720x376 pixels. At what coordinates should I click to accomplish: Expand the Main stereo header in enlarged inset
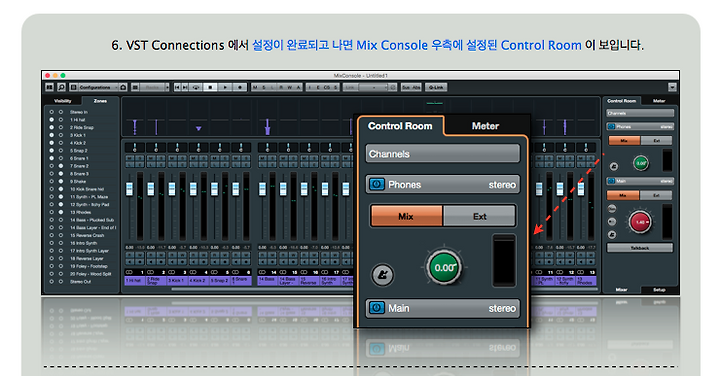[x=443, y=308]
